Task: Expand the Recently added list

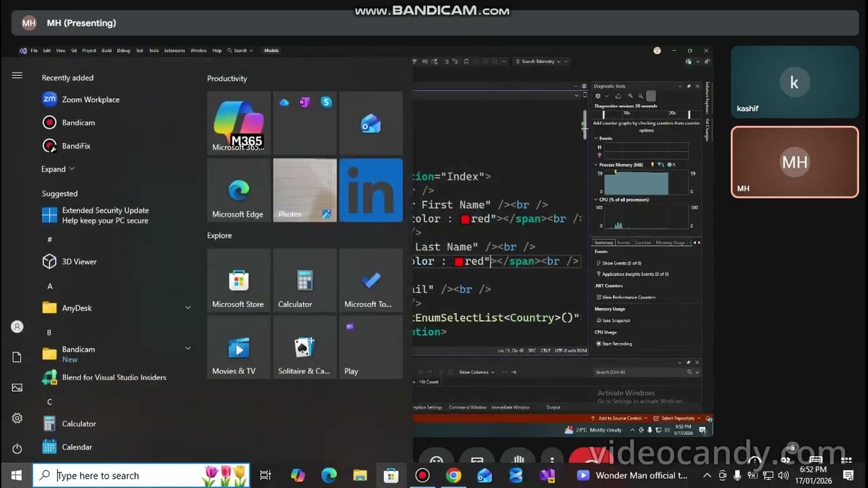Action: 58,169
